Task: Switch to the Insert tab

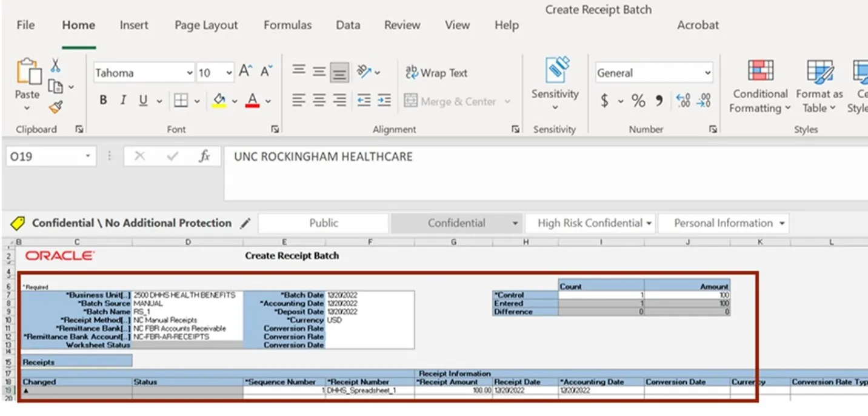Action: [x=134, y=25]
